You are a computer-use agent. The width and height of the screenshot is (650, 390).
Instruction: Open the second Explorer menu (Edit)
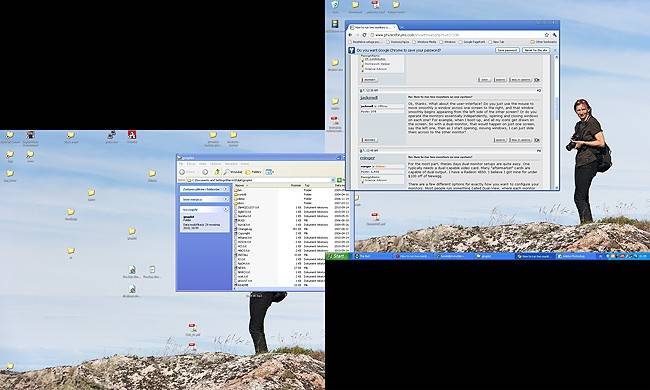(x=191, y=164)
